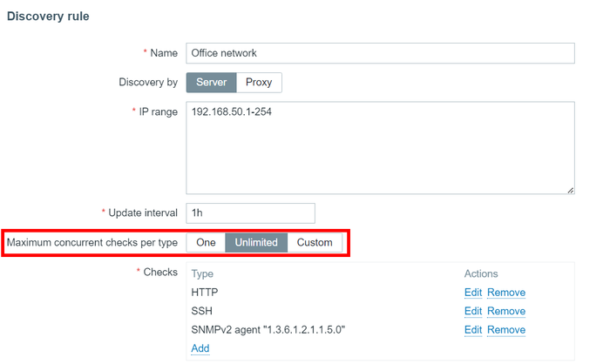Edit the SNMPv2 agent check
This screenshot has width=610, height=364.
pyautogui.click(x=473, y=329)
